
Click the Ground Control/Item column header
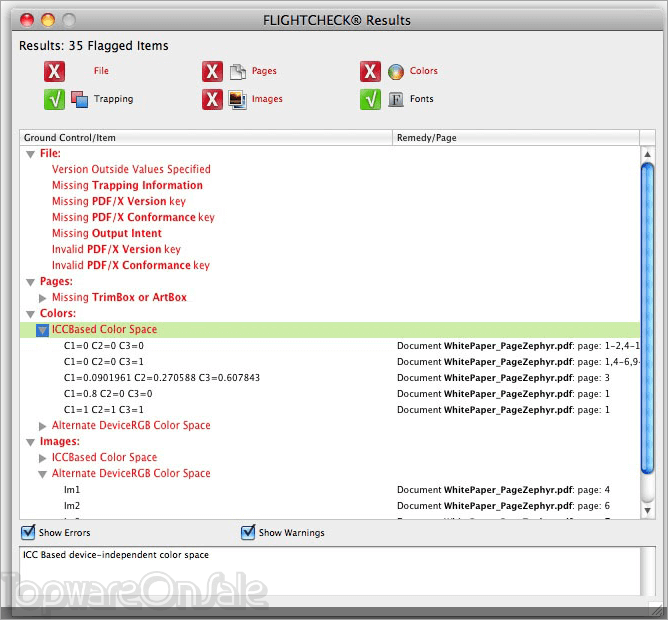[206, 138]
